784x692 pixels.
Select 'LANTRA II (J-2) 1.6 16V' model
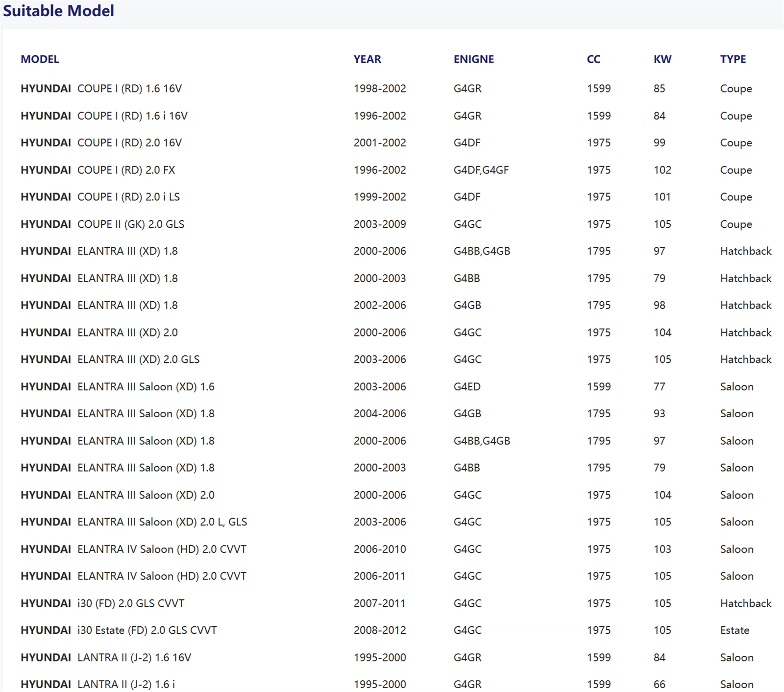coord(106,658)
